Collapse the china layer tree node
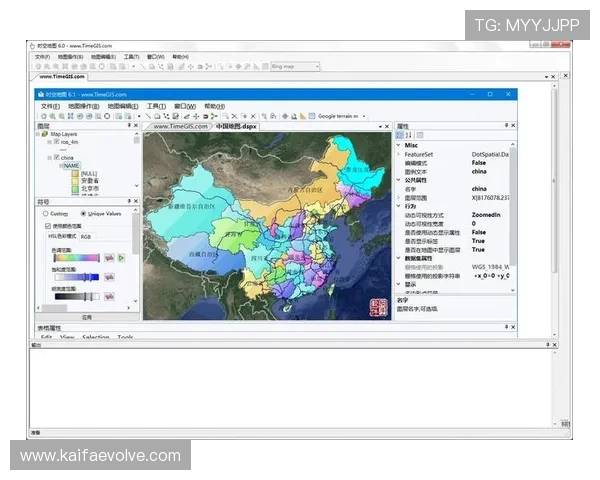Viewport: 600px width, 480px height. pos(49,158)
